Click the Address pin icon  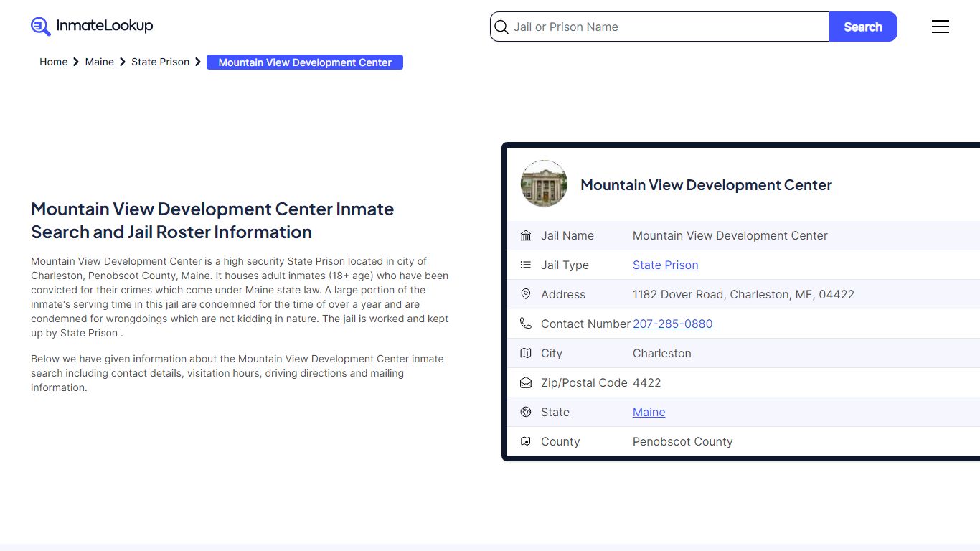click(526, 294)
